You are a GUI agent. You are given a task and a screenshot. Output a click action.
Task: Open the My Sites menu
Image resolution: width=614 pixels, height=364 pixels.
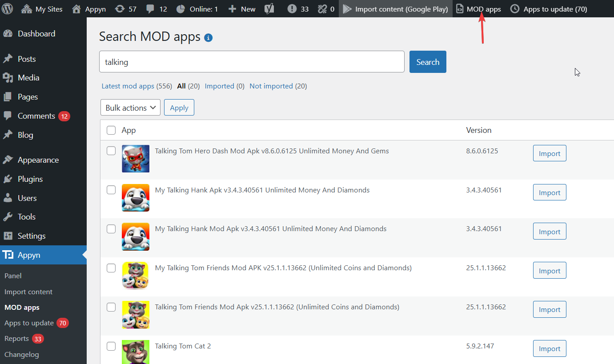[x=42, y=9]
